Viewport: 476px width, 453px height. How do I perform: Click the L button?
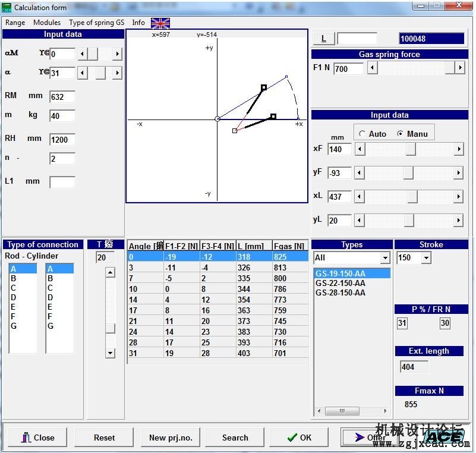point(324,39)
